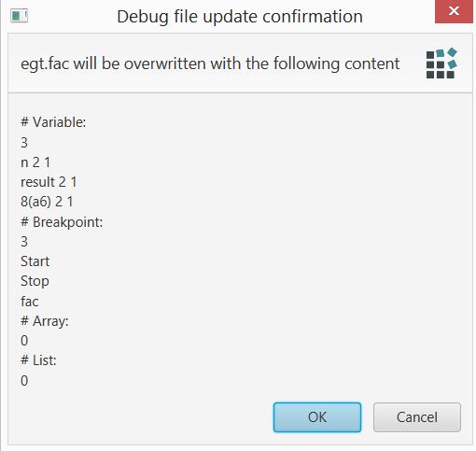Click the 'n 2 1' variable entry

coord(35,162)
